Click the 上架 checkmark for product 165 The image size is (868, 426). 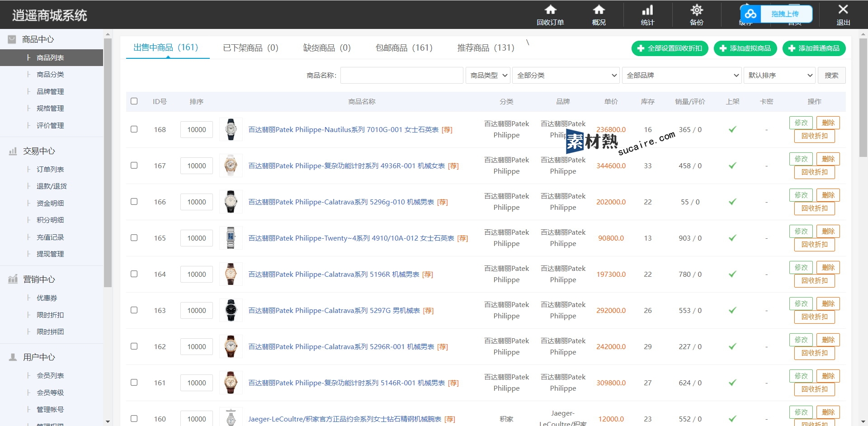tap(732, 238)
